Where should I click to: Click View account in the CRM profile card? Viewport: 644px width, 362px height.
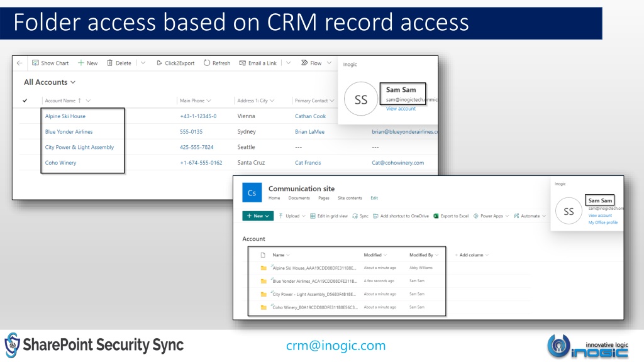coord(401,109)
